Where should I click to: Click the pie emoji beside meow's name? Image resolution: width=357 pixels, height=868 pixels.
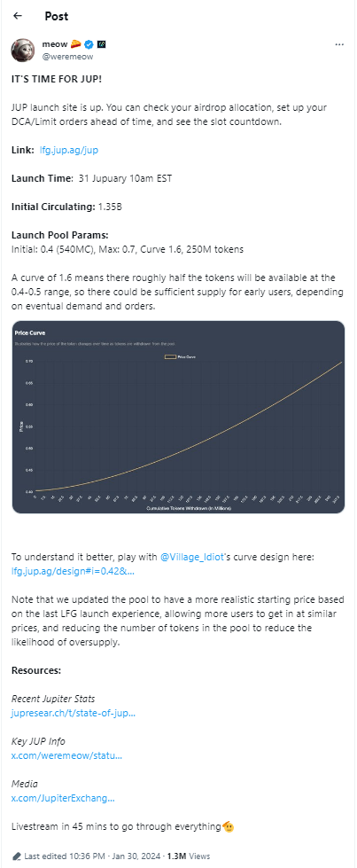[x=76, y=44]
